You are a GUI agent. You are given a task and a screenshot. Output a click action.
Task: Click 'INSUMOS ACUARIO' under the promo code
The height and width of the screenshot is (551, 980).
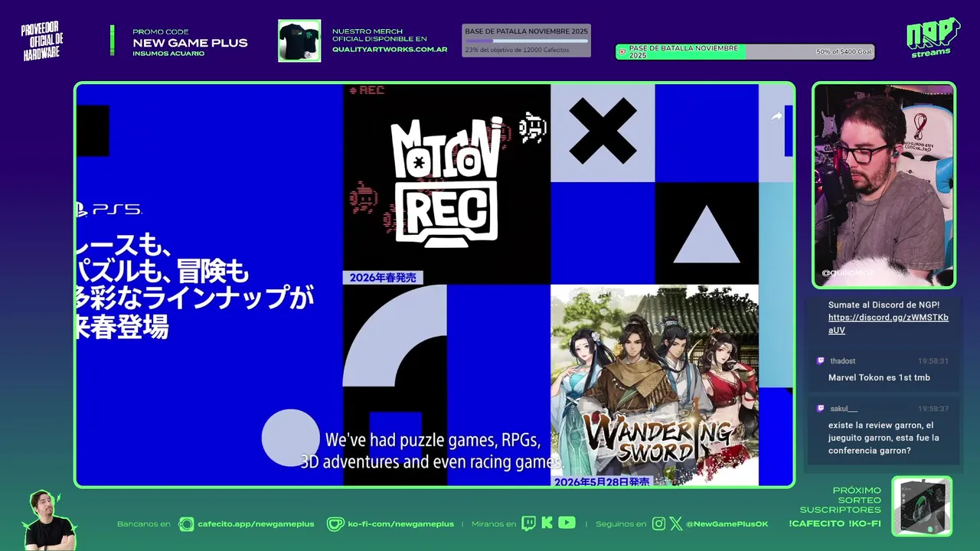click(x=168, y=54)
